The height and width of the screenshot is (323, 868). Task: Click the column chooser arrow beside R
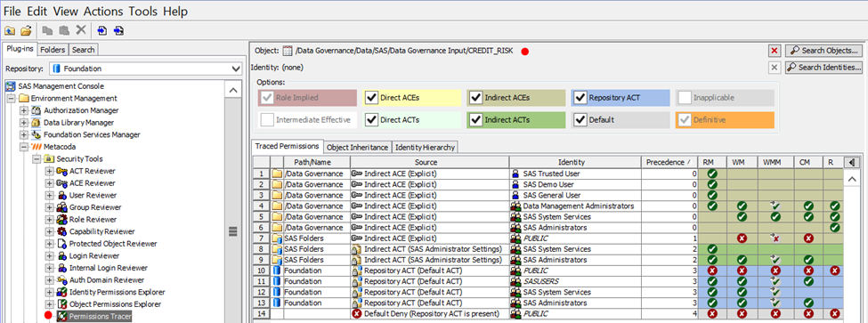[851, 162]
